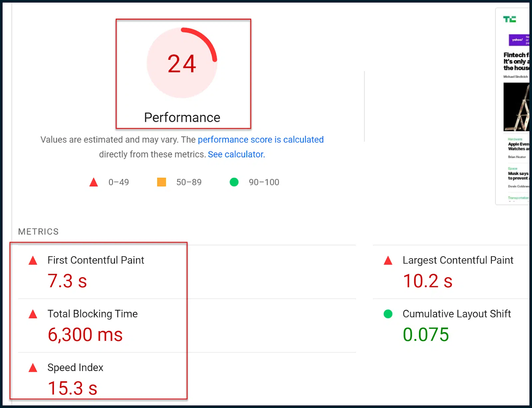Click the green circle 90–100 legend icon
The height and width of the screenshot is (408, 532).
coord(234,182)
